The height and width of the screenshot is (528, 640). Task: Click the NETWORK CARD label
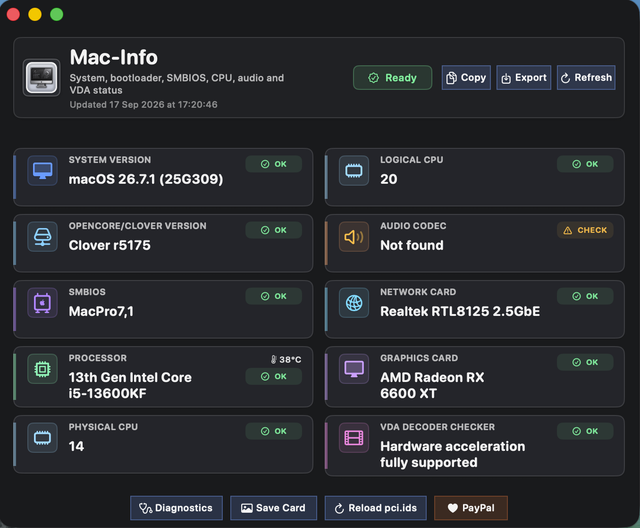418,292
